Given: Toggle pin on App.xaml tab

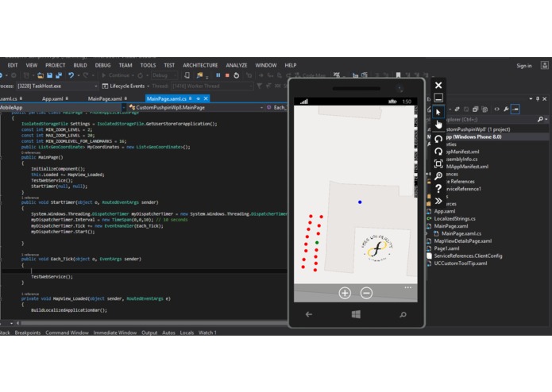Looking at the screenshot, I should 67,98.
